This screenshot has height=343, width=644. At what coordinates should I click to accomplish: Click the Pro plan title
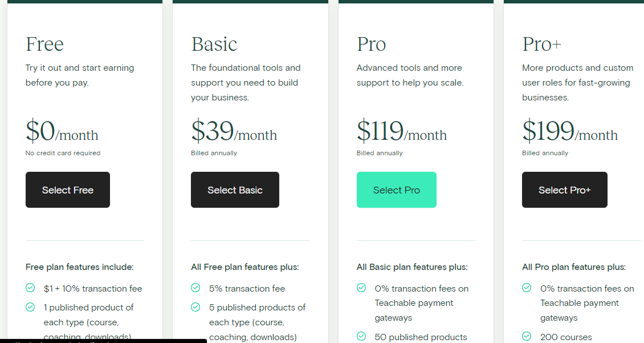[x=372, y=45]
